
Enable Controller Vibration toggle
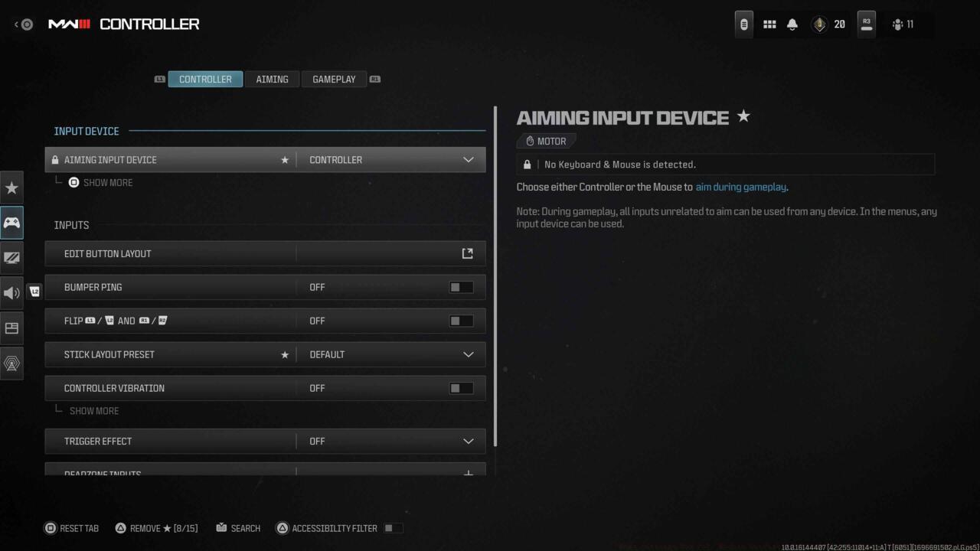tap(460, 388)
